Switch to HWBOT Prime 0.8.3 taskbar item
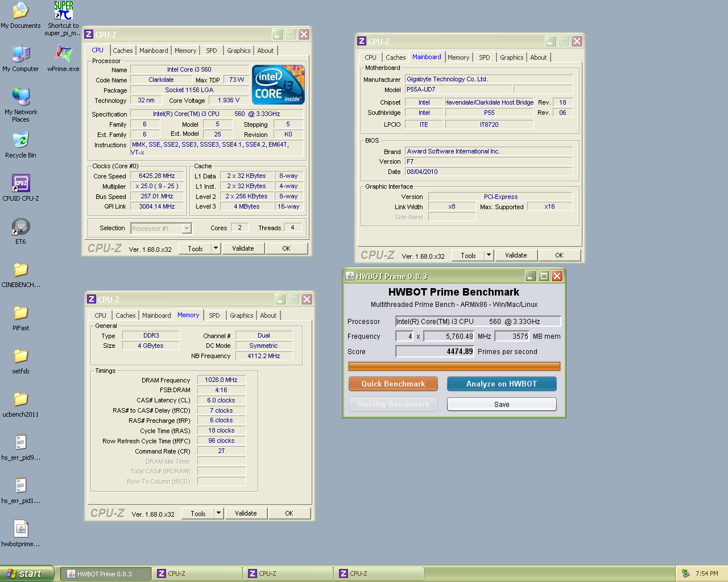 106,573
